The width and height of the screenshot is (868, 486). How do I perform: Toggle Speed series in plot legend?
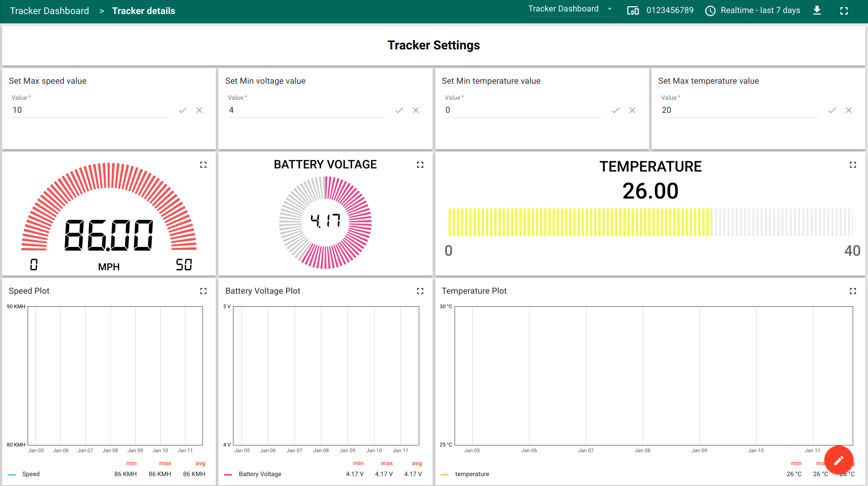(31, 474)
